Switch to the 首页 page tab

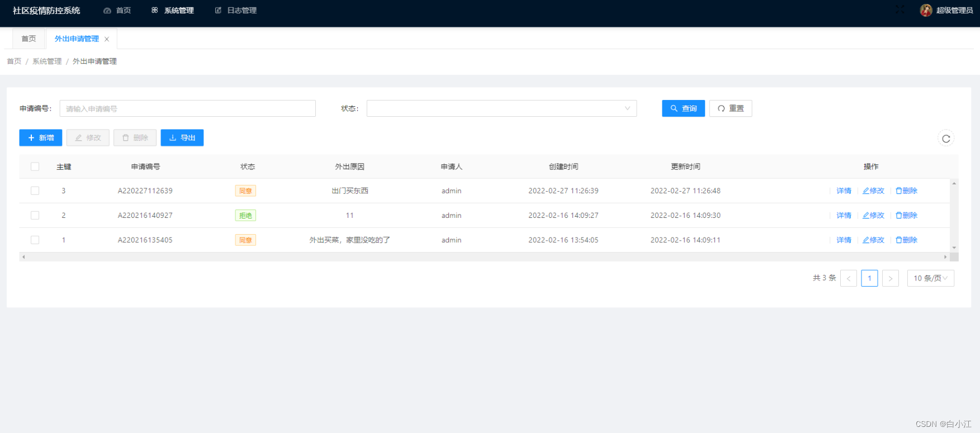[x=29, y=39]
